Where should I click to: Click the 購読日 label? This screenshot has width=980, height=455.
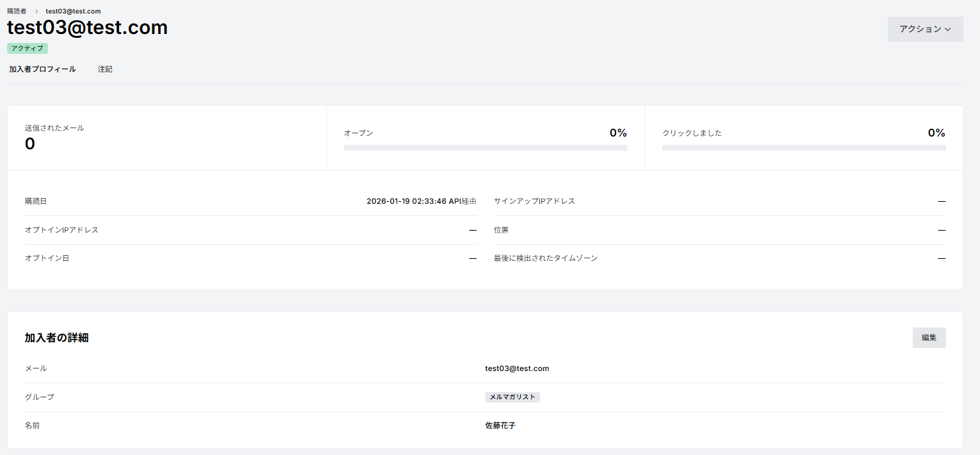tap(35, 201)
